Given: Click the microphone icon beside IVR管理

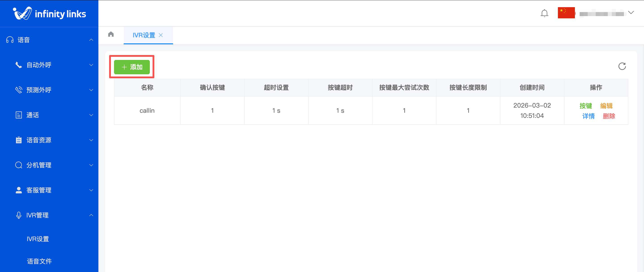Looking at the screenshot, I should click(x=19, y=215).
